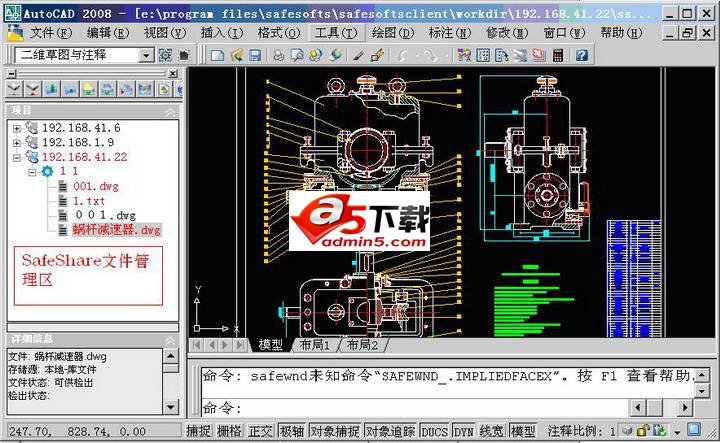Open the 绘图(D) menu
The width and height of the screenshot is (720, 443).
(x=393, y=32)
